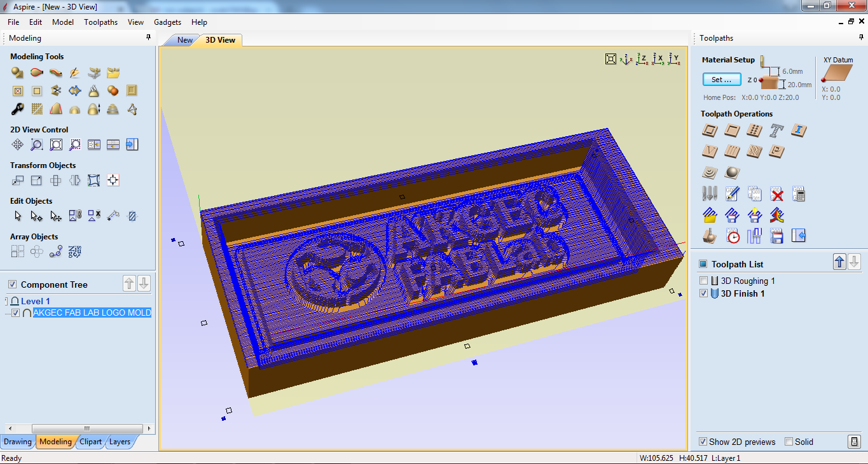Toggle the Toolpath List master checkbox

[x=703, y=264]
